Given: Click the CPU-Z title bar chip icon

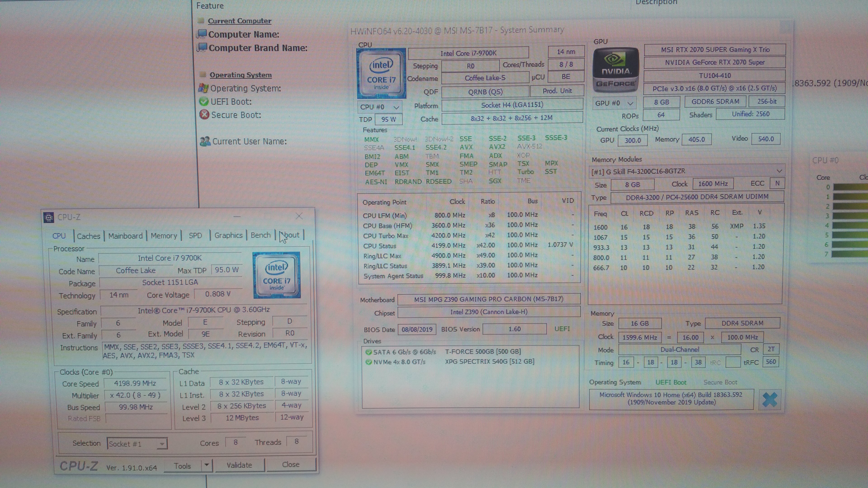Looking at the screenshot, I should [x=49, y=218].
